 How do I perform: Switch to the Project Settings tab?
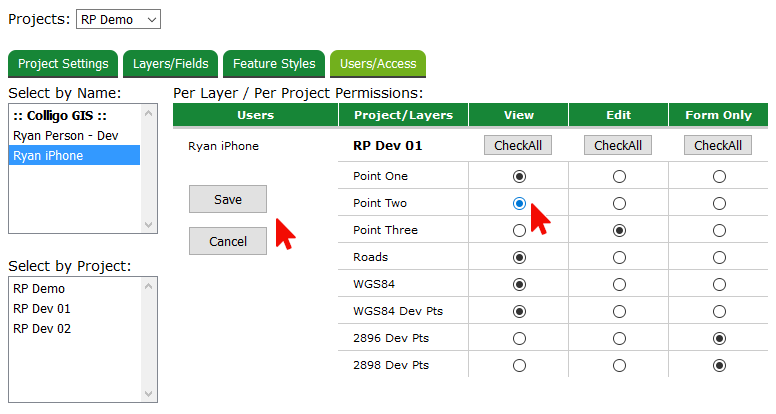63,64
